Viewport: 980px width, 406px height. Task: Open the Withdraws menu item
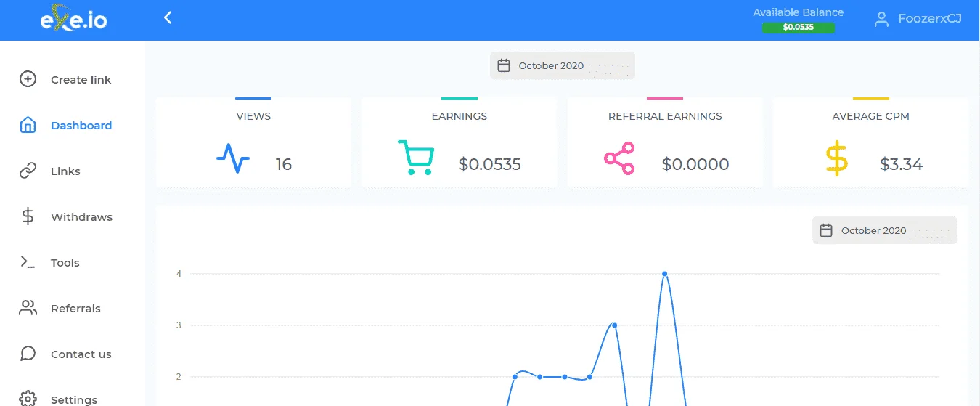81,216
